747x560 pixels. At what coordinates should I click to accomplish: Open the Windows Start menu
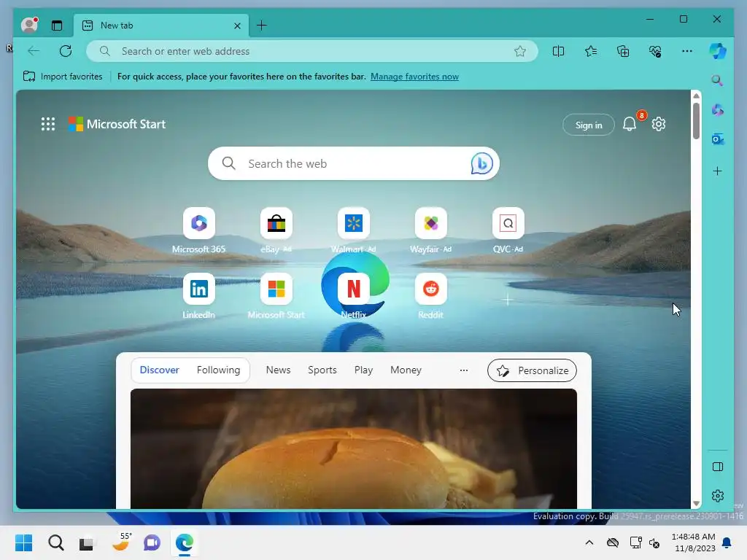click(x=23, y=542)
